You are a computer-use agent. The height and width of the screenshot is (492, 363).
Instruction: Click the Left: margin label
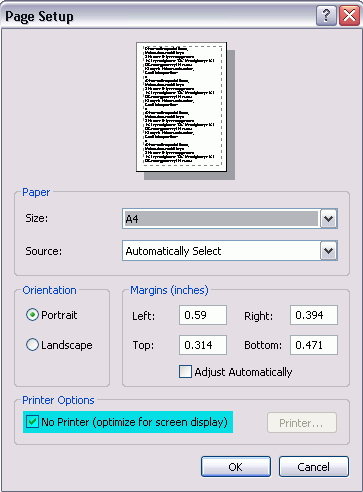[x=144, y=316]
